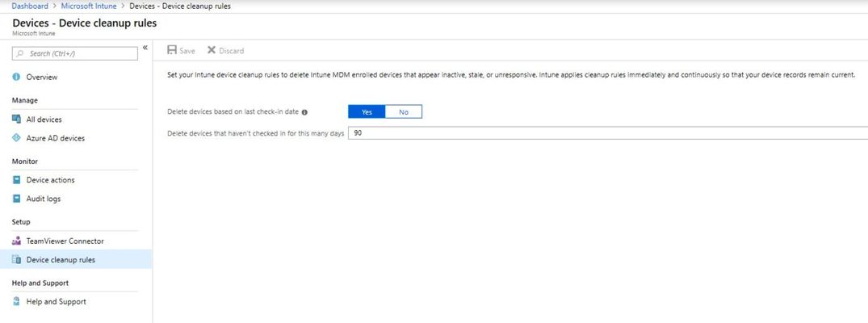Focus the Search (Ctrl+/) field
The height and width of the screenshot is (323, 868).
tap(75, 54)
